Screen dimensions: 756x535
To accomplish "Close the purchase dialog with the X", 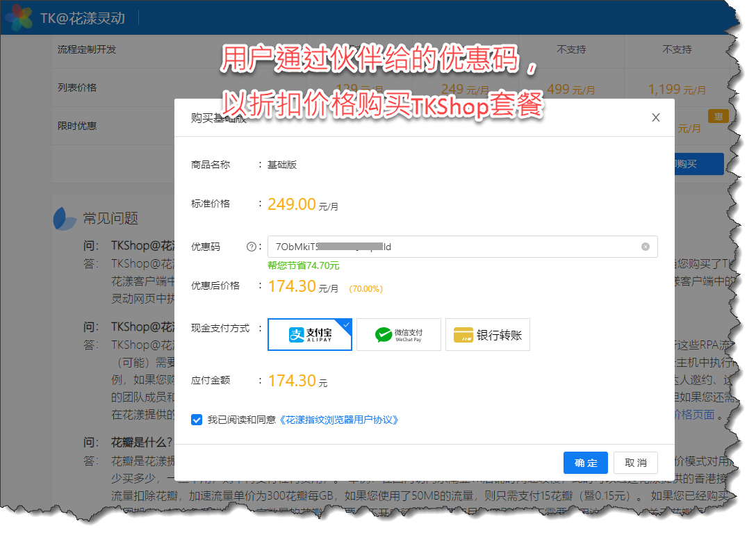I will [656, 117].
